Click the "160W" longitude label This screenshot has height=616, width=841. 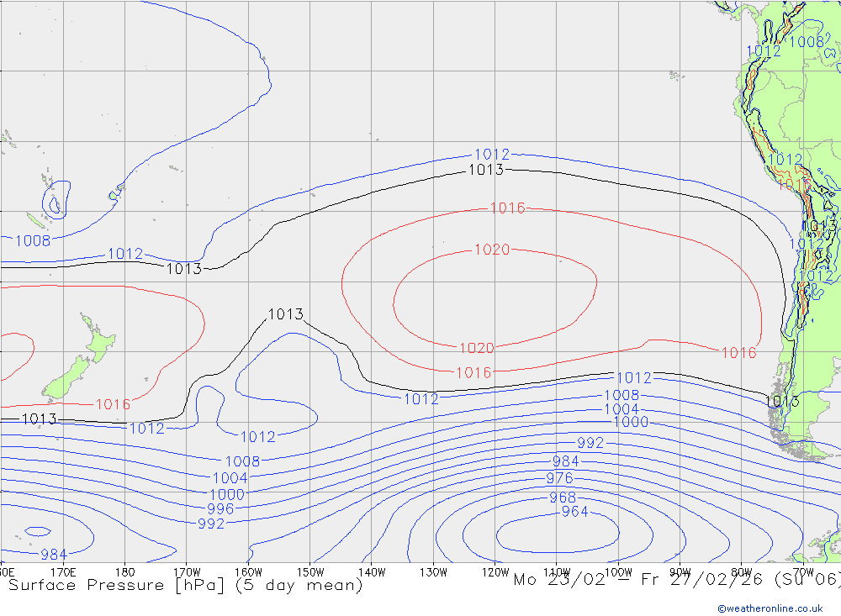[x=248, y=572]
